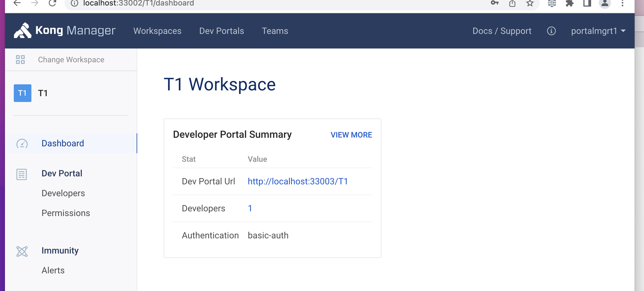Expand the portalmgrt1 user dropdown

click(598, 31)
